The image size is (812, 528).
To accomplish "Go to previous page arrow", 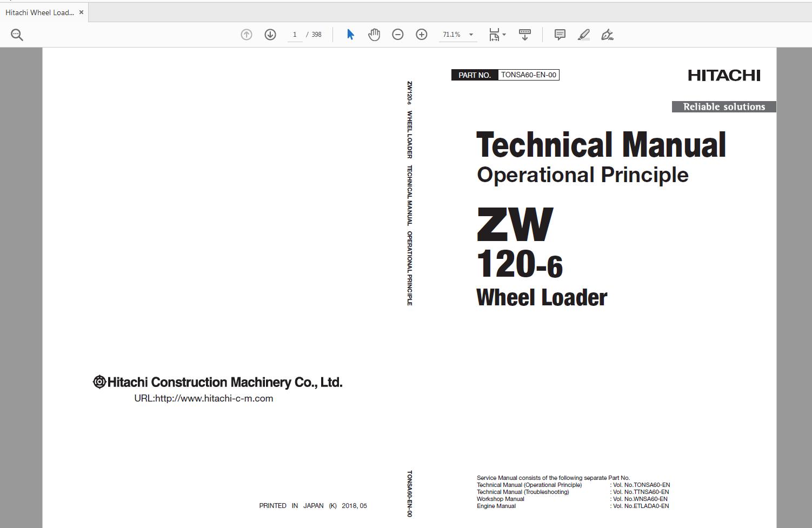I will pyautogui.click(x=247, y=35).
